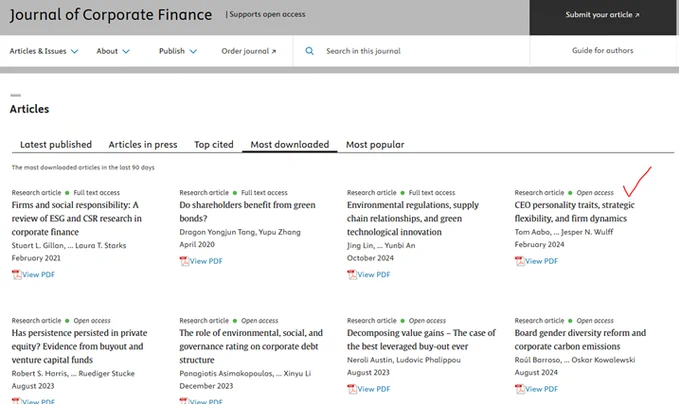The height and width of the screenshot is (405, 680).
Task: Click PDF icon for CEO personality traits article
Action: 520,261
